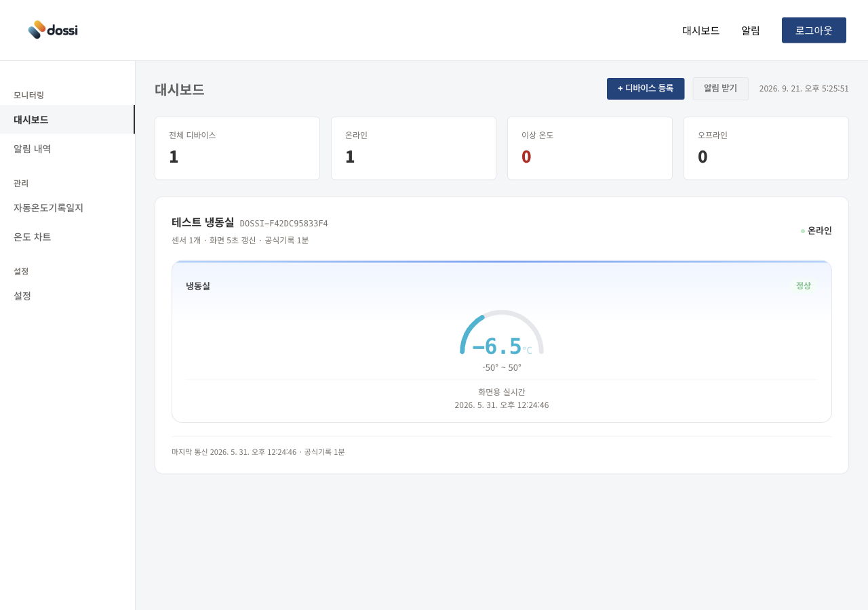Click the 관리 section heading
Viewport: 868px width, 610px height.
21,183
